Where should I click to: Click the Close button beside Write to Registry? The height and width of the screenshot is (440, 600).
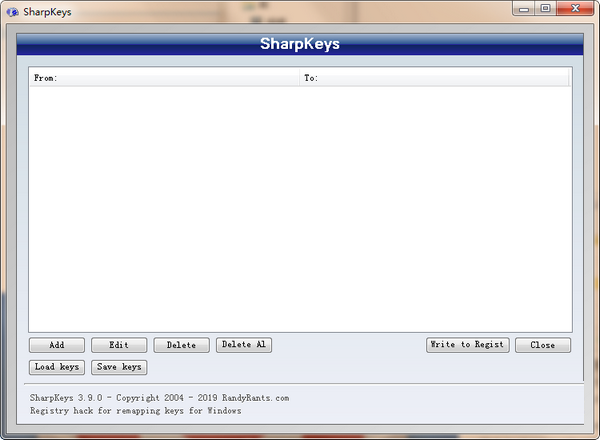(543, 345)
